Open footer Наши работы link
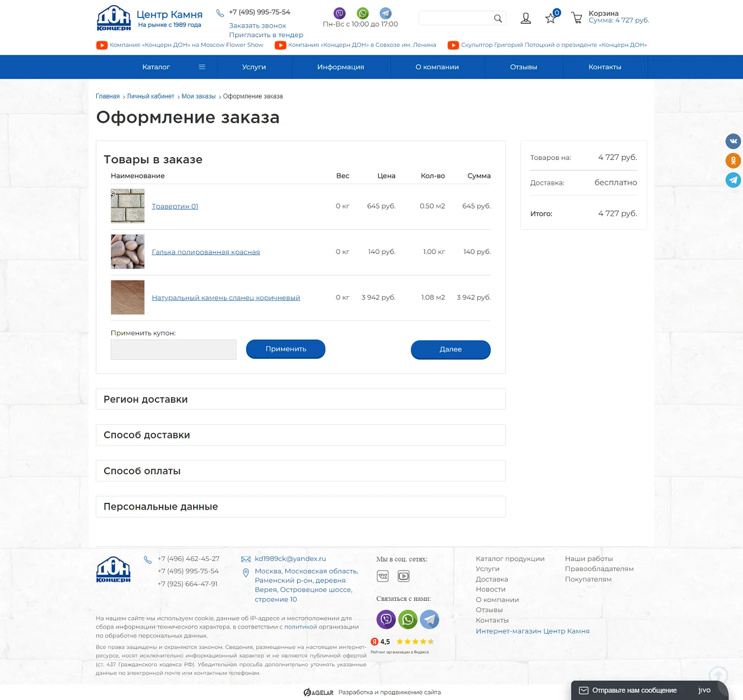The height and width of the screenshot is (700, 743). coord(589,559)
